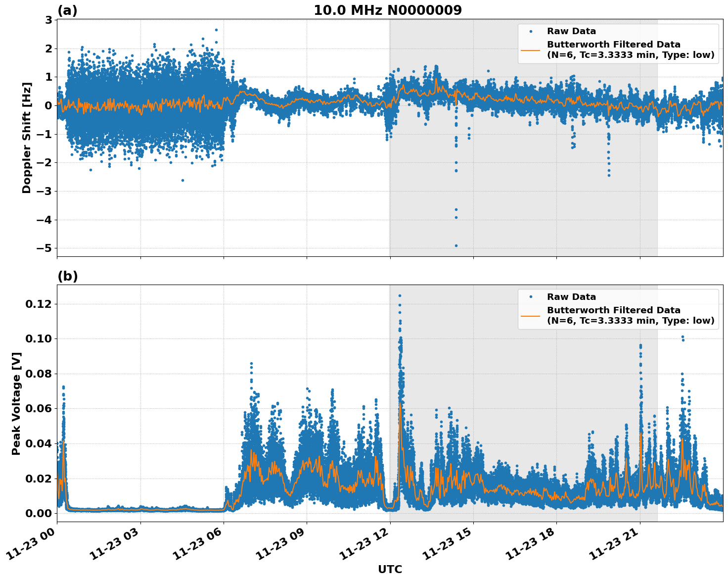
Task: Click the "11-23 06" time tick label
Action: tap(198, 546)
